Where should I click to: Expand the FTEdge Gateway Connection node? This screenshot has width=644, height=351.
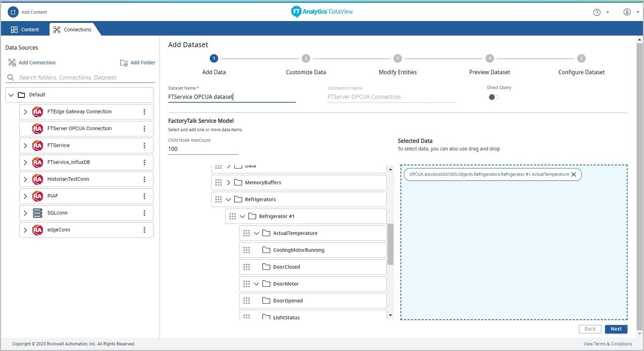(x=25, y=112)
